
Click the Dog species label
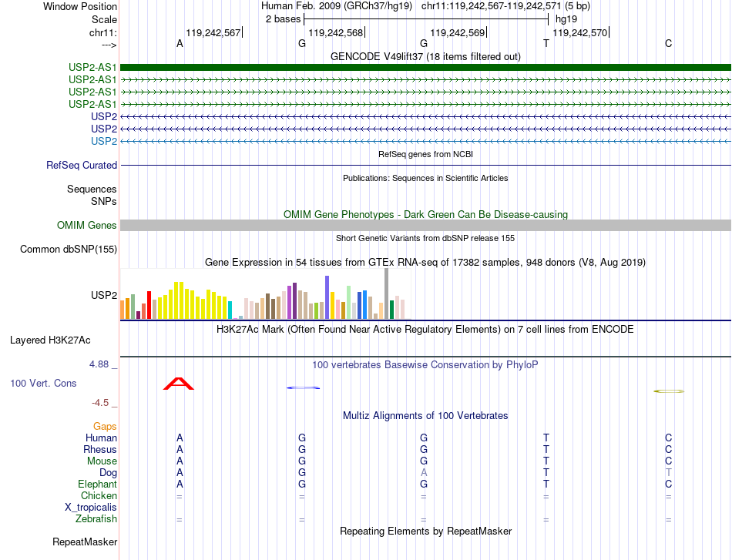click(x=108, y=473)
